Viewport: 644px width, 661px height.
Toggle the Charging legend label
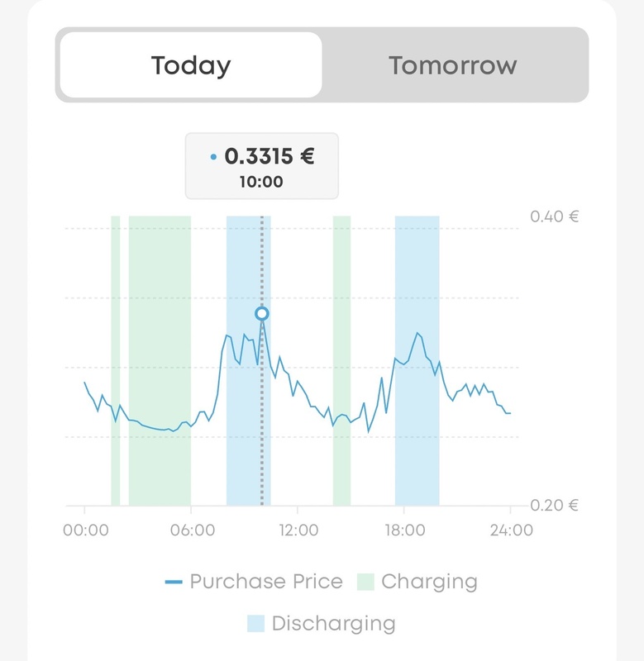pyautogui.click(x=429, y=582)
